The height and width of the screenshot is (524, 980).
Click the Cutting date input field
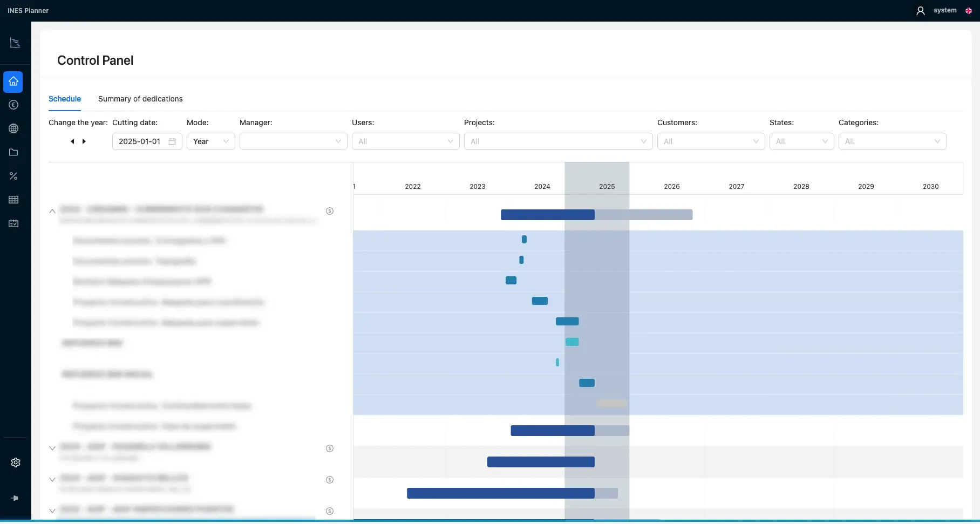pos(147,141)
